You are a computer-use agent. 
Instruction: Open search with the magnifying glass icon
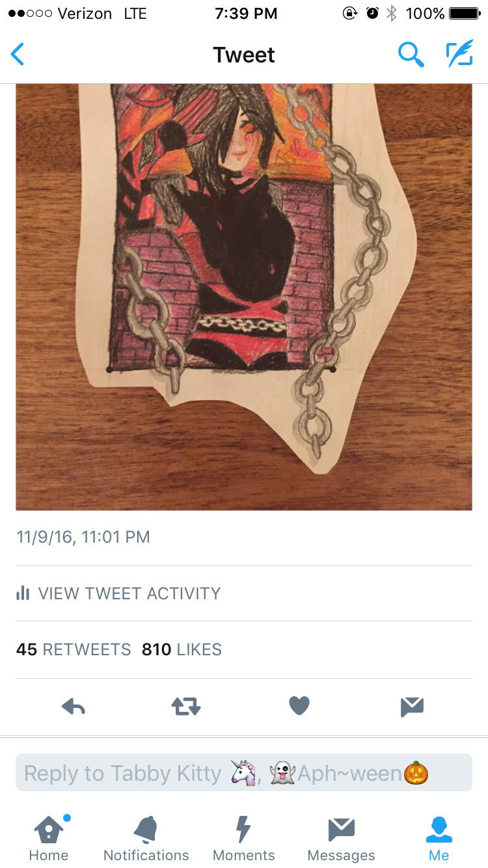point(411,55)
